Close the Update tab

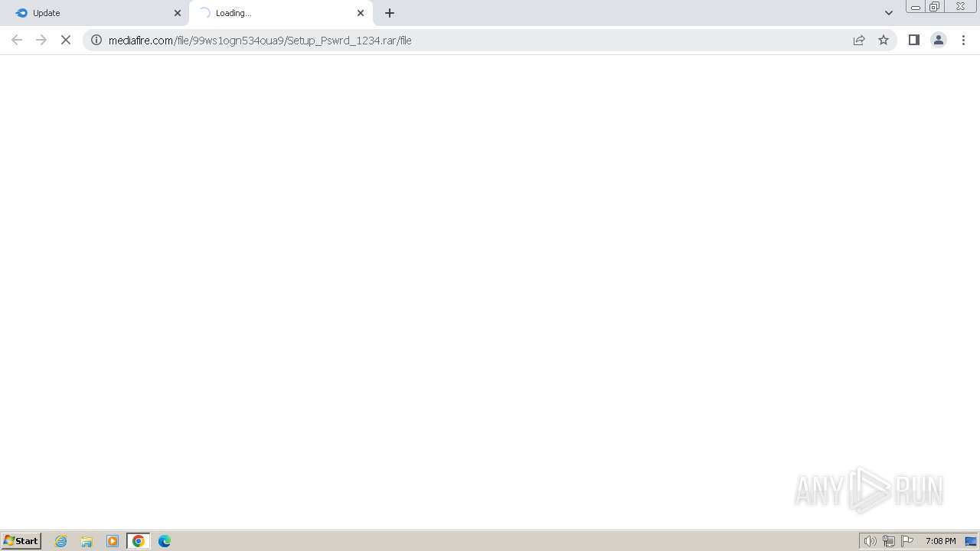178,13
